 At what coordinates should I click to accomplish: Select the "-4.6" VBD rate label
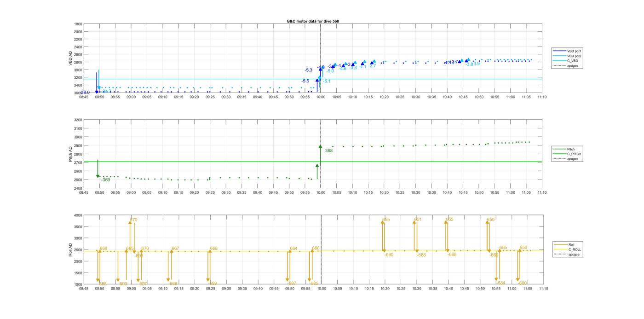pyautogui.click(x=342, y=69)
